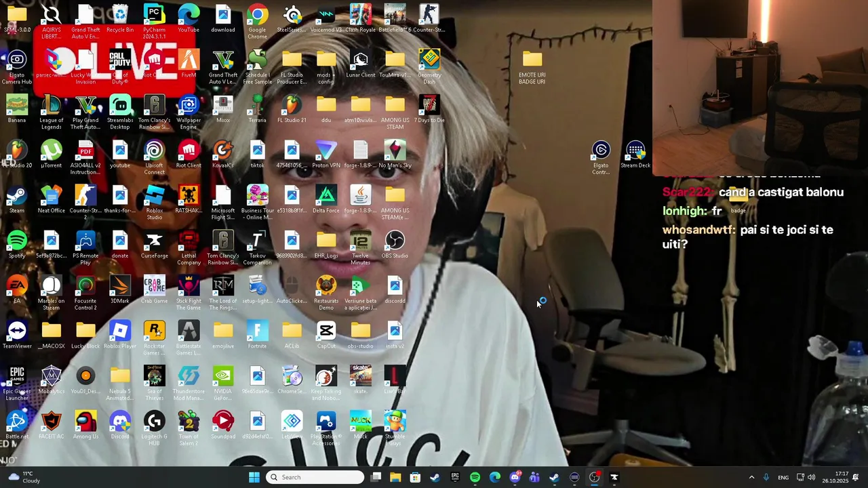868x488 pixels.
Task: Open Twelve Minutes desktop shortcut
Action: point(361,248)
